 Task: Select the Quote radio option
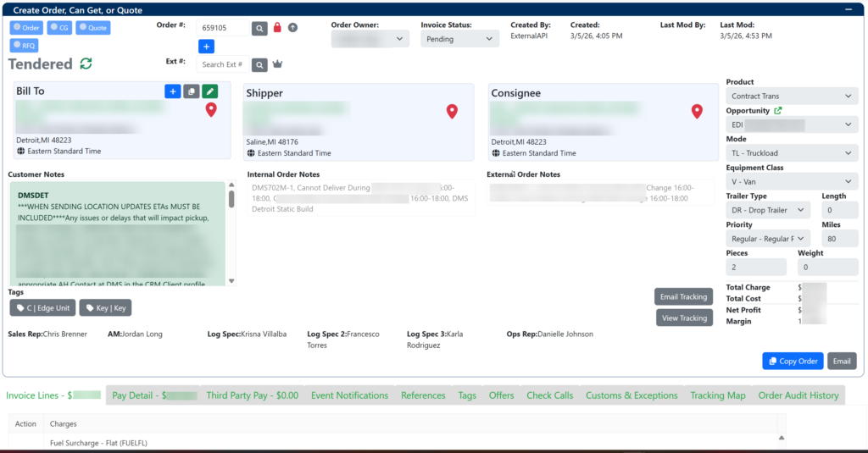click(x=92, y=28)
